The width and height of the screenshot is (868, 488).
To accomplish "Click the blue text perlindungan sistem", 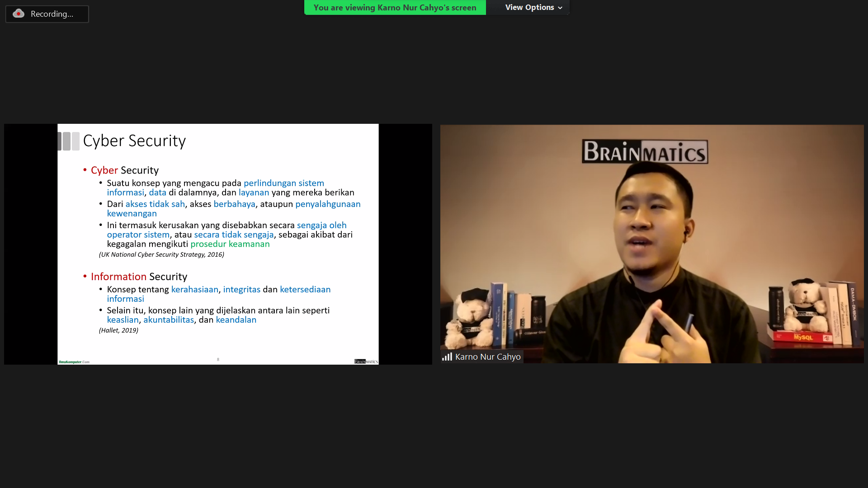I will coord(283,183).
